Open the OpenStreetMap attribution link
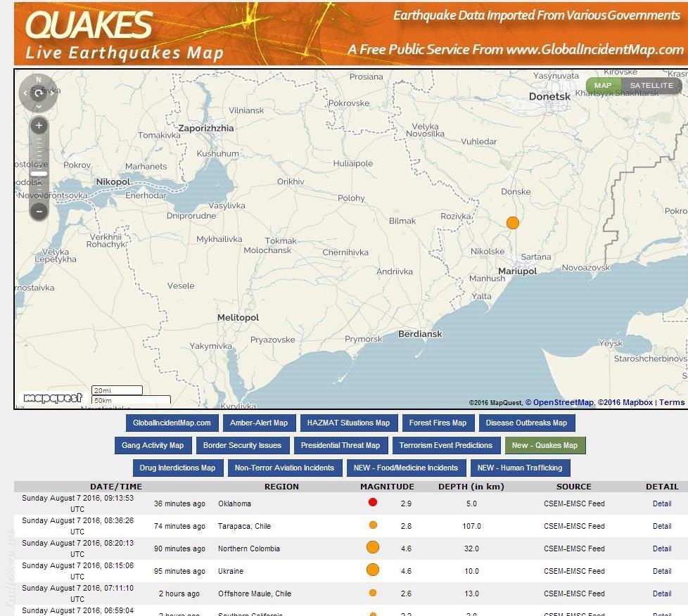Screen dimensions: 688x616 click(559, 402)
